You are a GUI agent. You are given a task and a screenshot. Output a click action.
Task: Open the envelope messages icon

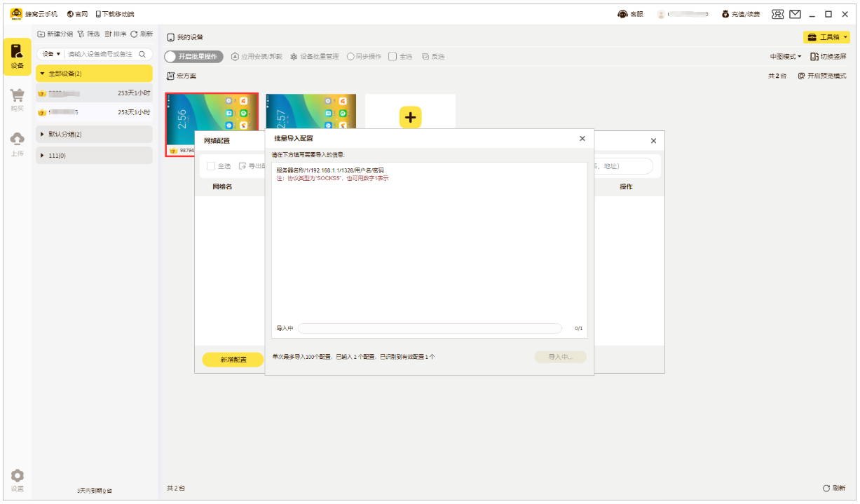795,14
